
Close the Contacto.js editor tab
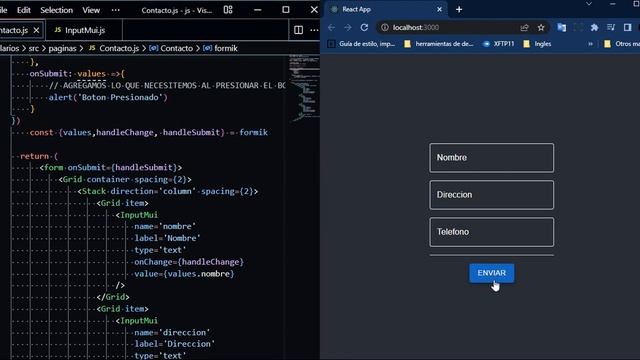[x=36, y=30]
